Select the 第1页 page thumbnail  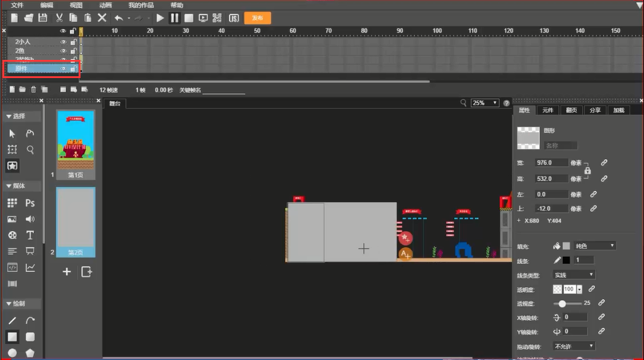click(76, 145)
